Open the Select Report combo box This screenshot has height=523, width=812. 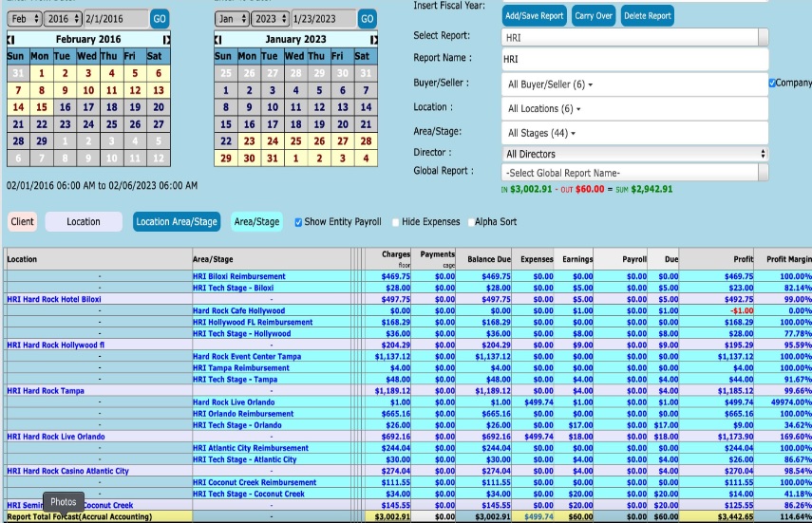point(634,37)
